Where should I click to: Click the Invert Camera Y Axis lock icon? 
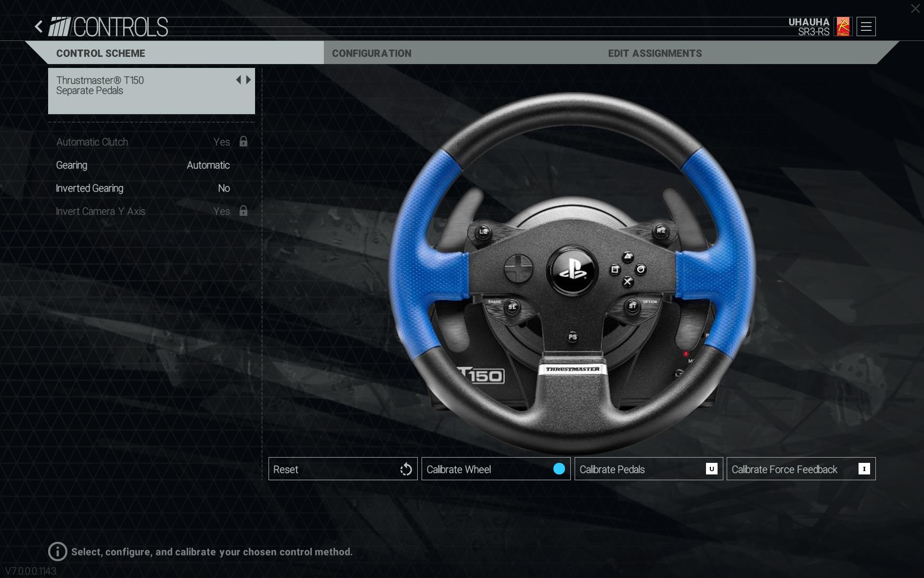tap(244, 211)
